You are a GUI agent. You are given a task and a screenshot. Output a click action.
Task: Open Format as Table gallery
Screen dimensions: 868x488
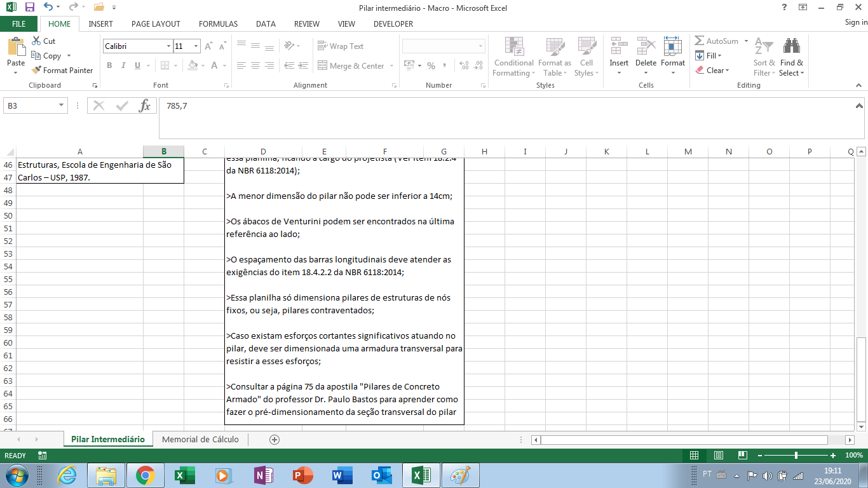coord(554,57)
